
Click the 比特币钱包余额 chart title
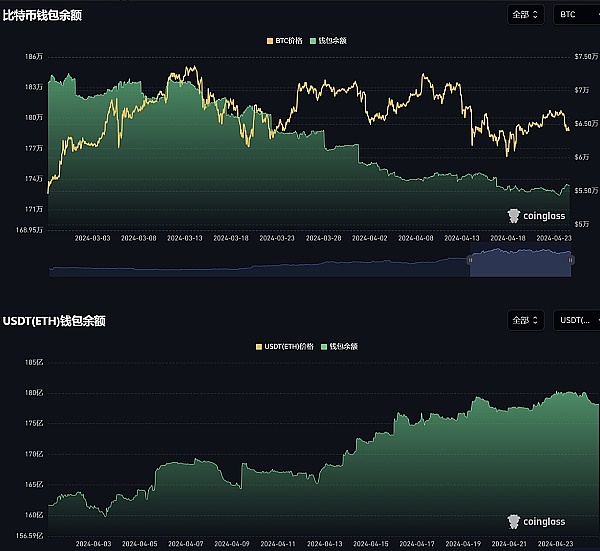click(42, 15)
